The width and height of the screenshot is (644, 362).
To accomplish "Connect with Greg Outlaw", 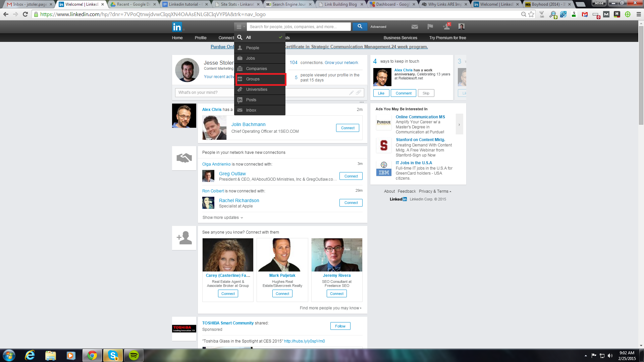I will (351, 176).
